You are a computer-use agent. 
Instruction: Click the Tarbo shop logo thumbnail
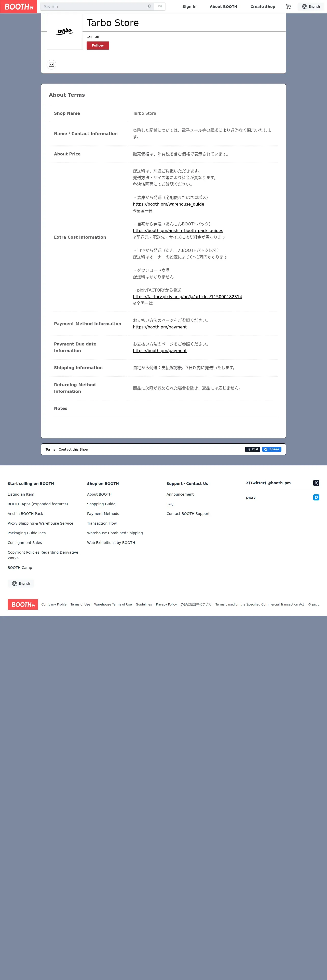pyautogui.click(x=65, y=32)
